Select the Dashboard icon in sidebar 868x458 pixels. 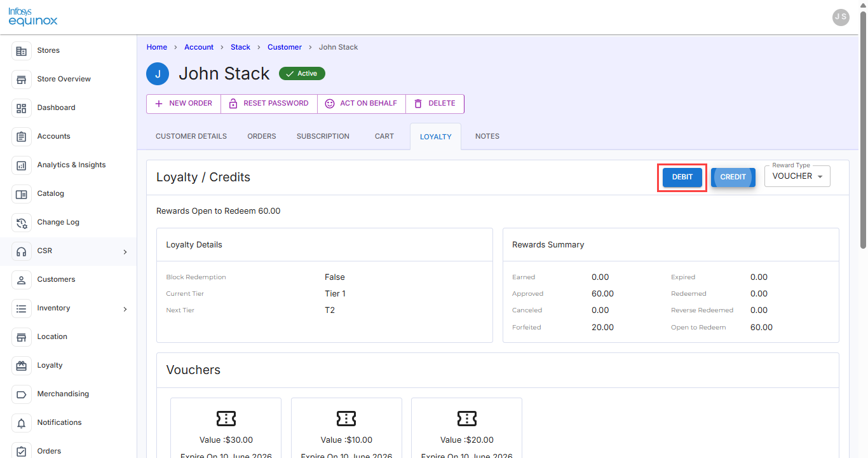tap(22, 108)
